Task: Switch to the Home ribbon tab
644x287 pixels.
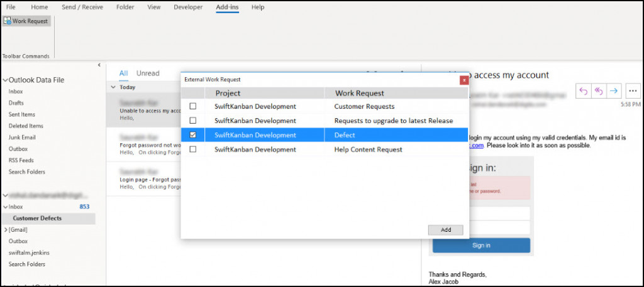Action: pos(40,7)
